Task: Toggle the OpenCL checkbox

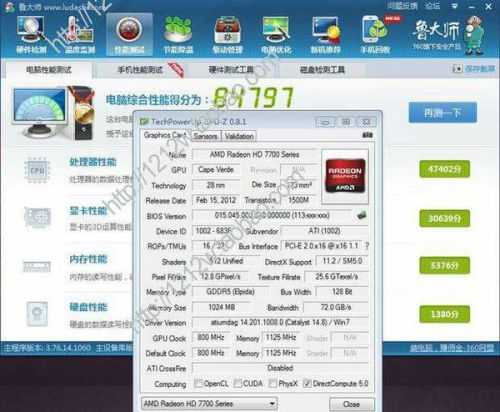Action: [198, 383]
